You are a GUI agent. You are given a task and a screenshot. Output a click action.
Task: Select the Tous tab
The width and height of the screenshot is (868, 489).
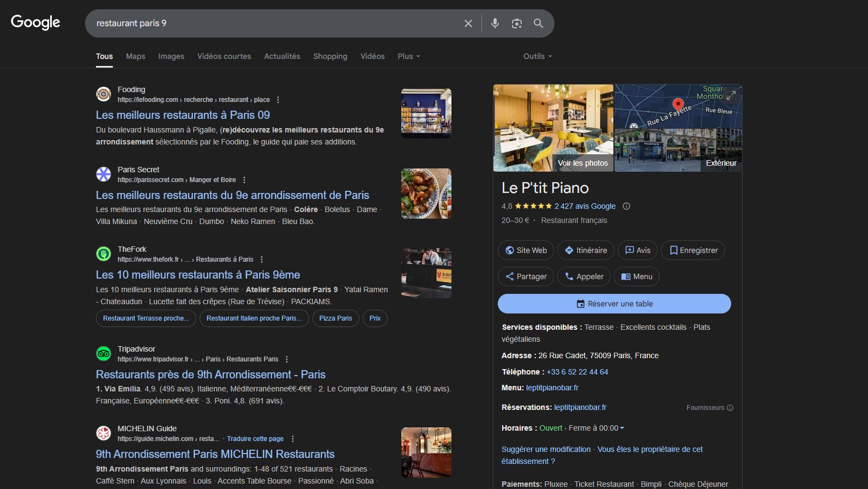pos(104,56)
